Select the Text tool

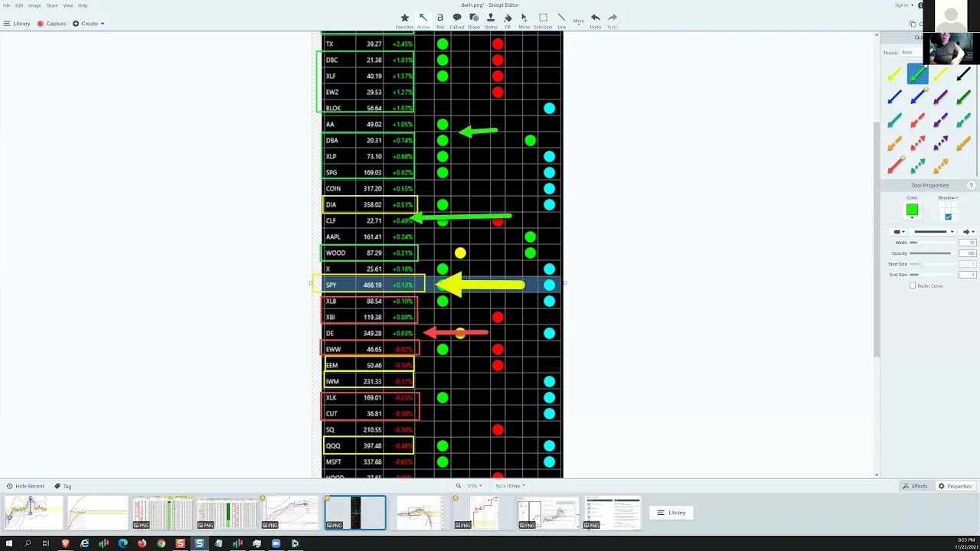click(440, 20)
